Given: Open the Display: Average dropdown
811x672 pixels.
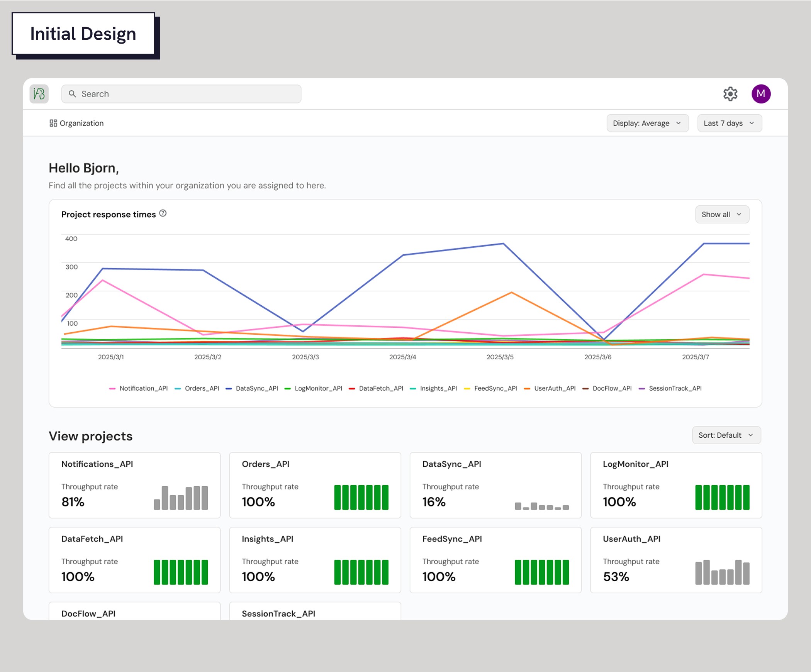Looking at the screenshot, I should tap(647, 123).
